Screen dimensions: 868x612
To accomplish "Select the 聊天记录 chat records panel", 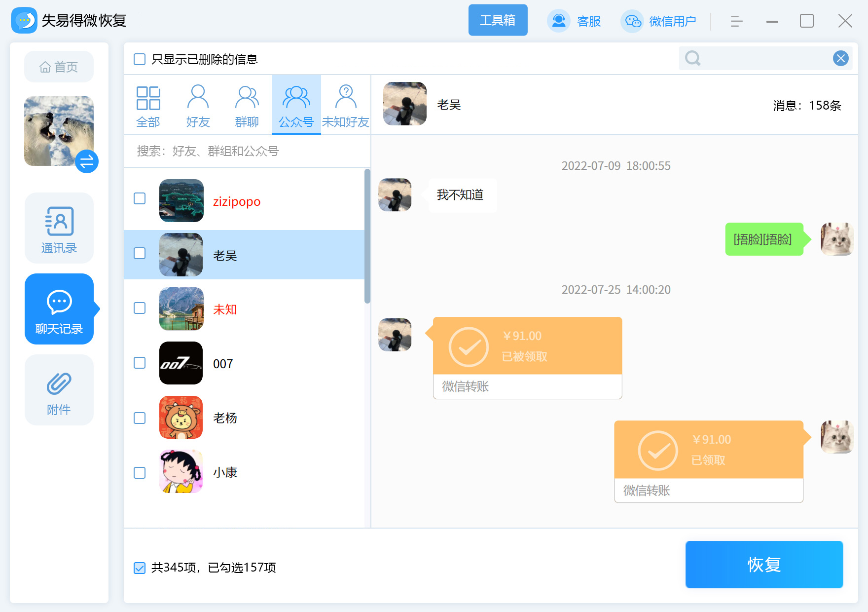I will tap(59, 309).
